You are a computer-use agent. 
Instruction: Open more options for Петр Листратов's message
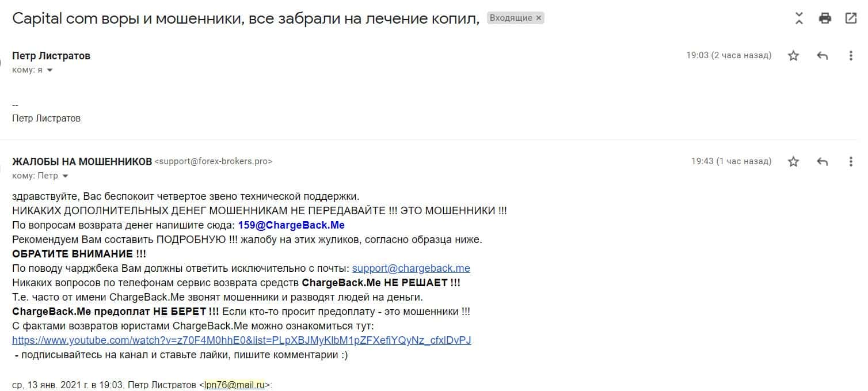851,56
